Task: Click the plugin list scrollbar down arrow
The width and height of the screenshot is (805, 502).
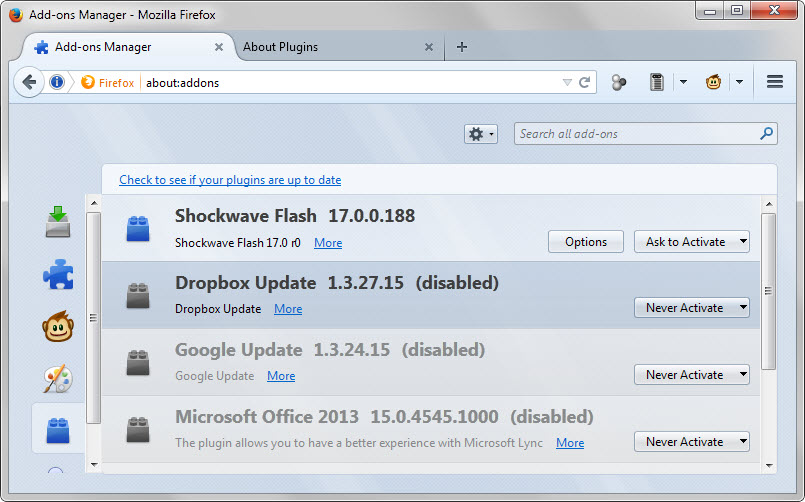Action: [x=769, y=466]
